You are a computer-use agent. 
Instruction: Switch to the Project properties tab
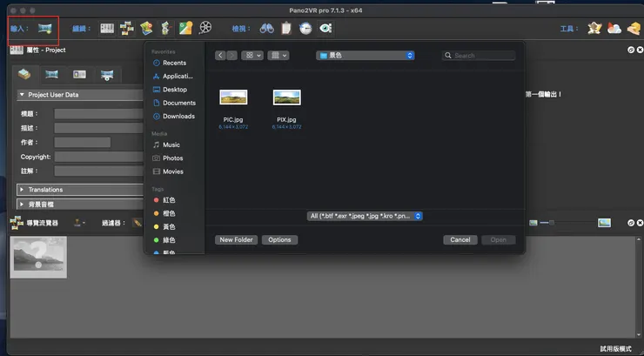24,74
